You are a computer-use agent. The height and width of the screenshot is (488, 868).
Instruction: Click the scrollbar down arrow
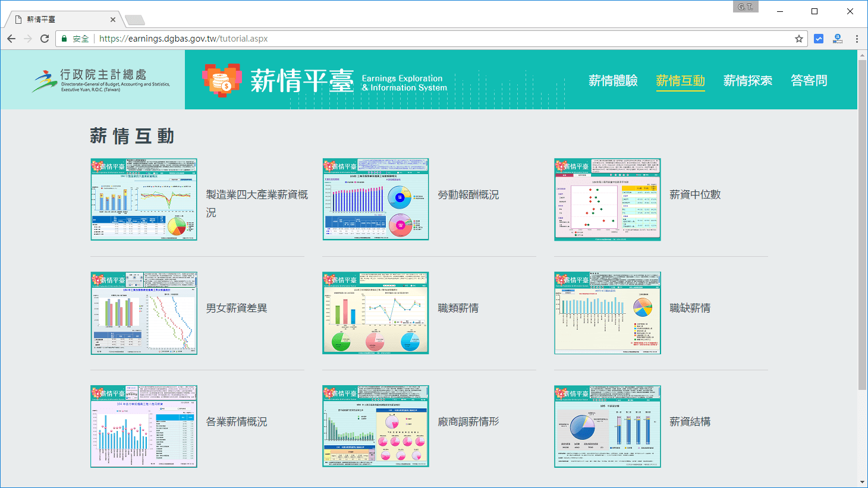click(862, 482)
